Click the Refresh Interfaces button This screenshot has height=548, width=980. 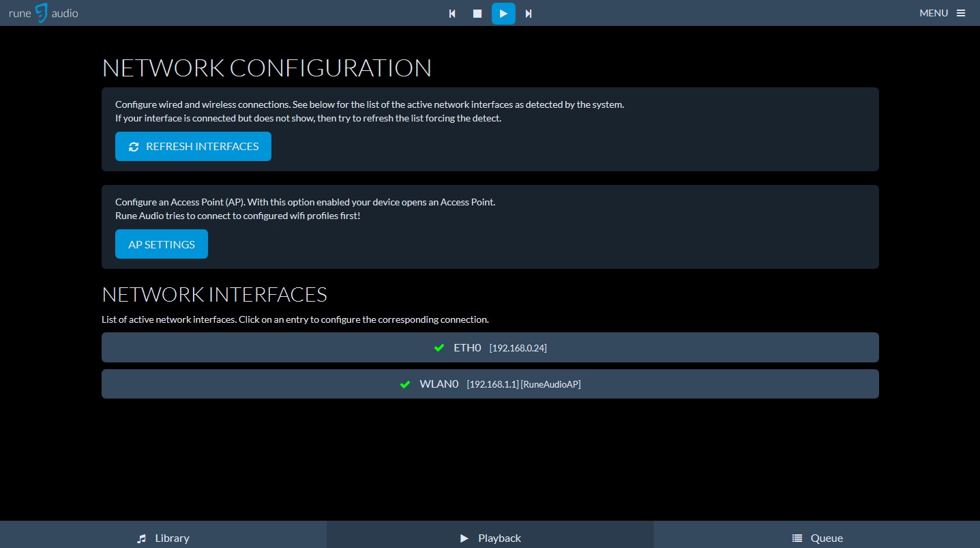[193, 147]
